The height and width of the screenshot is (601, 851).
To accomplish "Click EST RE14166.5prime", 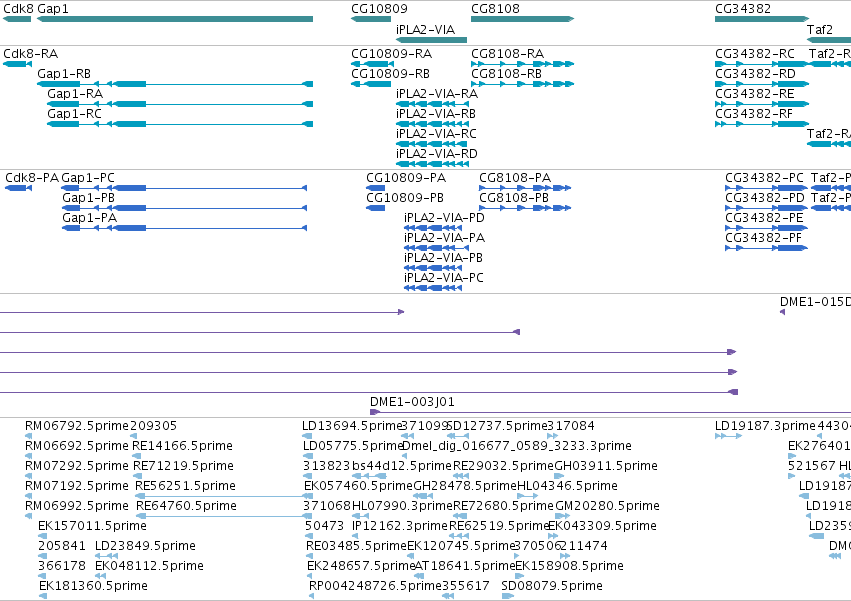I will [x=183, y=446].
